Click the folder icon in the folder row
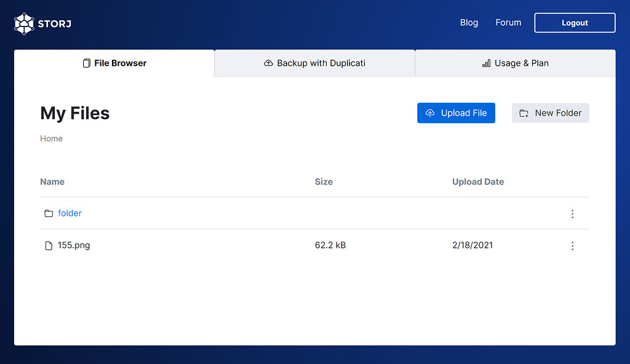This screenshot has width=630, height=364. tap(49, 213)
